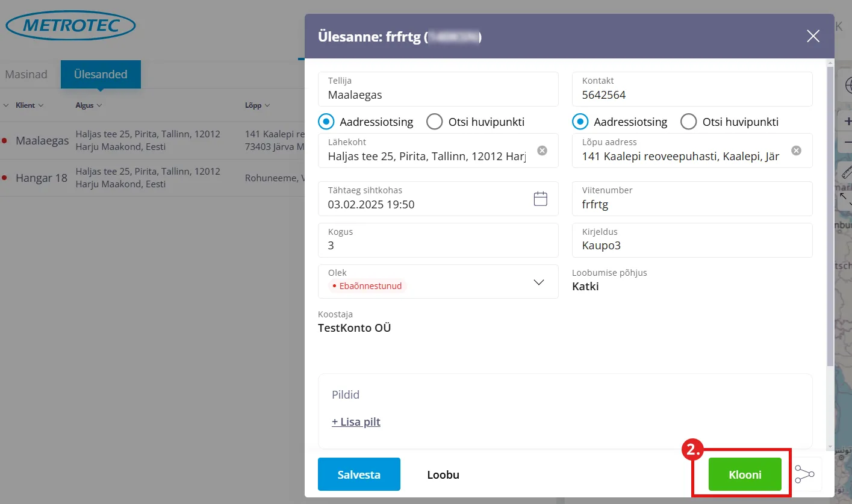Open the Hangar 18 task row

[x=152, y=178]
